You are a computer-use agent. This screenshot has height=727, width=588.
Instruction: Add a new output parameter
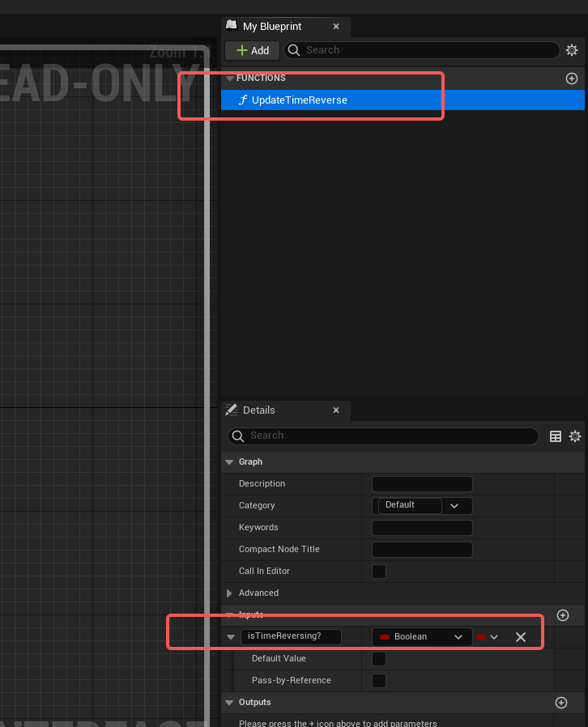[561, 703]
